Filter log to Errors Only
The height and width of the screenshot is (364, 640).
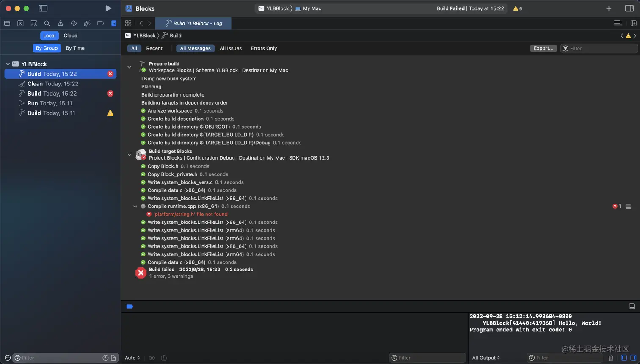point(264,48)
